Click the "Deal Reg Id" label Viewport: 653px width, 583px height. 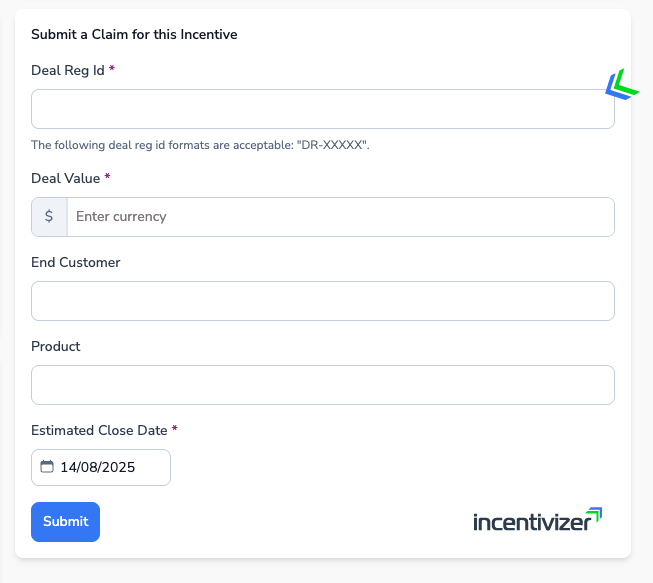click(x=68, y=70)
